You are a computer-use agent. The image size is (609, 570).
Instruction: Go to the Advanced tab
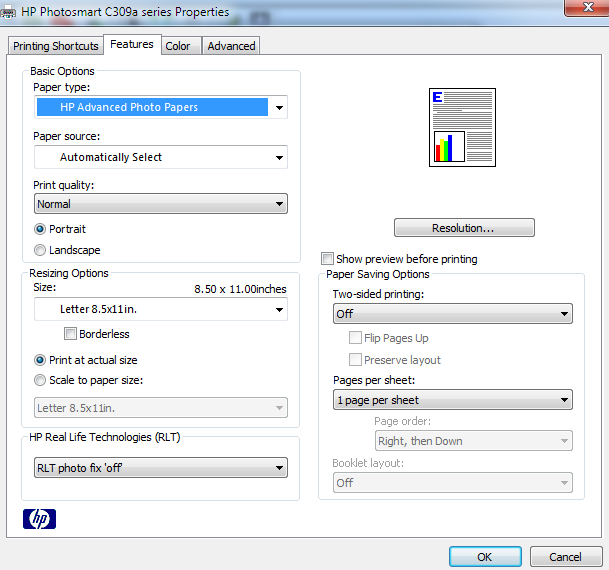point(231,46)
